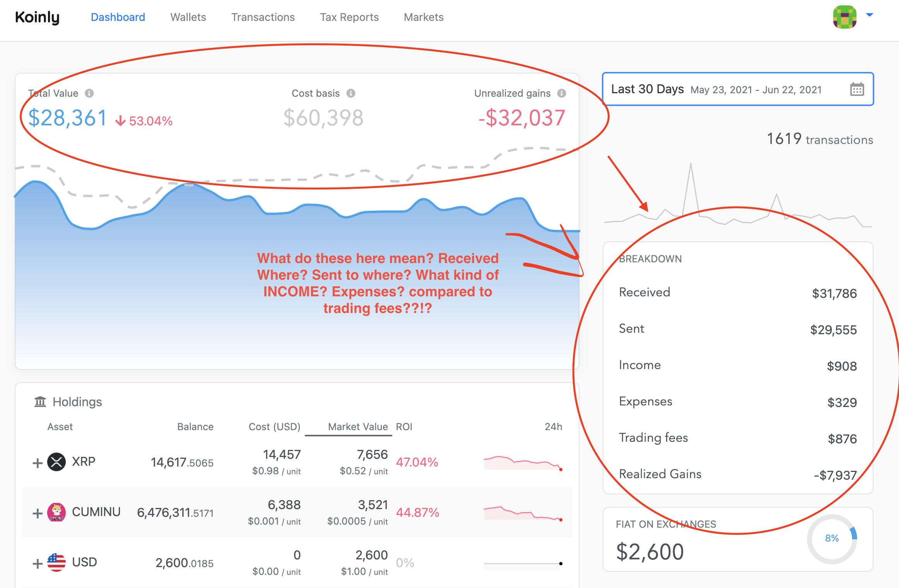Click the Unrealized gains info icon
The image size is (899, 588).
[x=562, y=93]
